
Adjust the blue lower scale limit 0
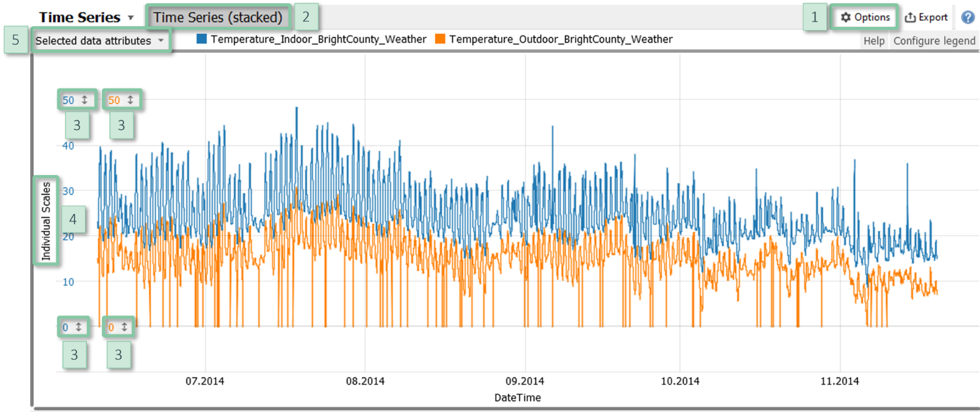pyautogui.click(x=73, y=327)
